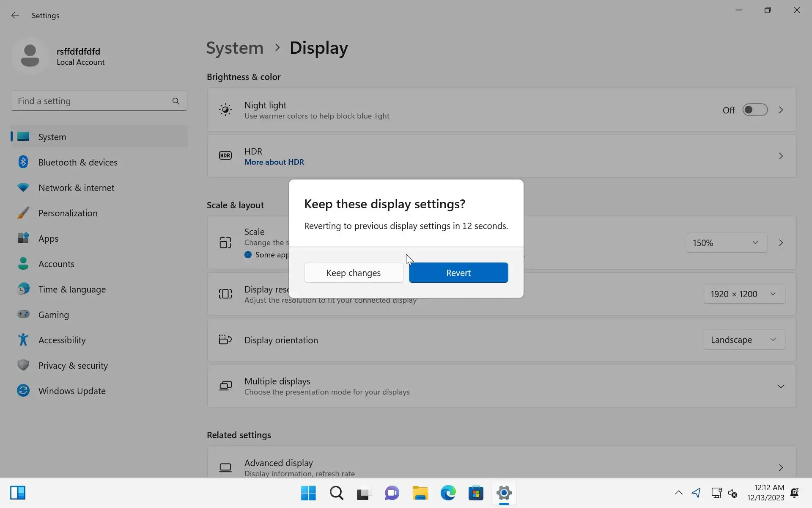Image resolution: width=812 pixels, height=508 pixels.
Task: Expand the Multiple displays section
Action: (x=780, y=386)
